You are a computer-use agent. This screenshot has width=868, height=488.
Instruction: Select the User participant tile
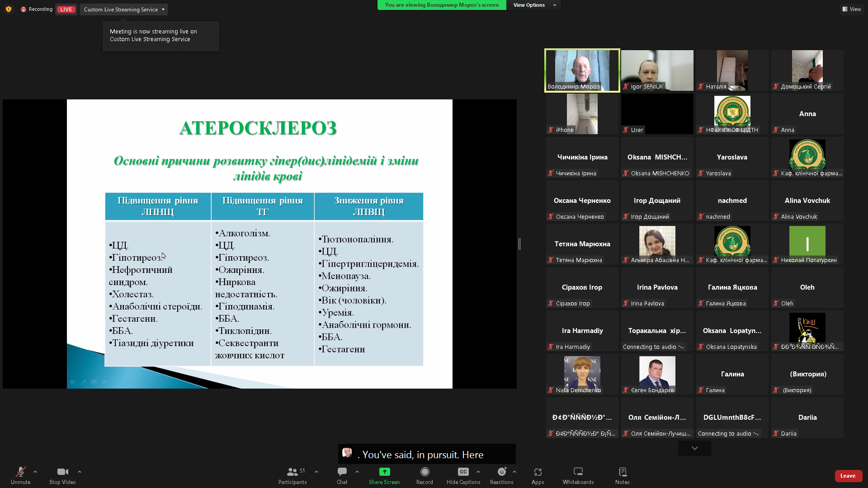(657, 114)
